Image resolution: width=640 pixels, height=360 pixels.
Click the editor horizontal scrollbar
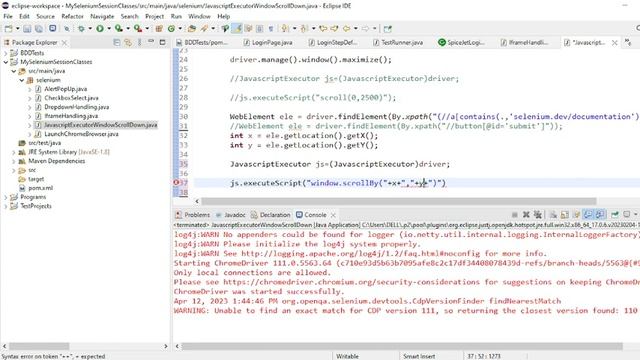coord(398,201)
